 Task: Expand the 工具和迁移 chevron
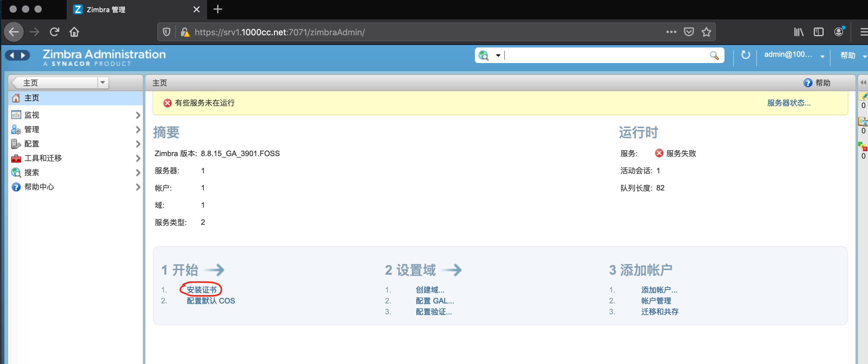tap(138, 158)
